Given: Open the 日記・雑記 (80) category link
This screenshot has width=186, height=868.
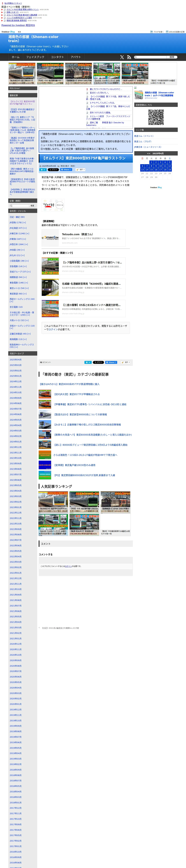Looking at the screenshot, I should pyautogui.click(x=17, y=217).
